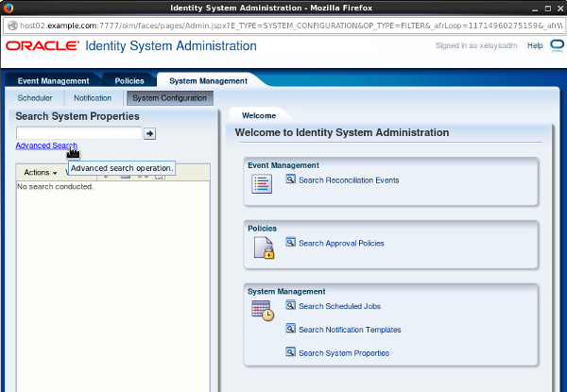Image resolution: width=567 pixels, height=392 pixels.
Task: Select the System Management tab
Action: (208, 81)
